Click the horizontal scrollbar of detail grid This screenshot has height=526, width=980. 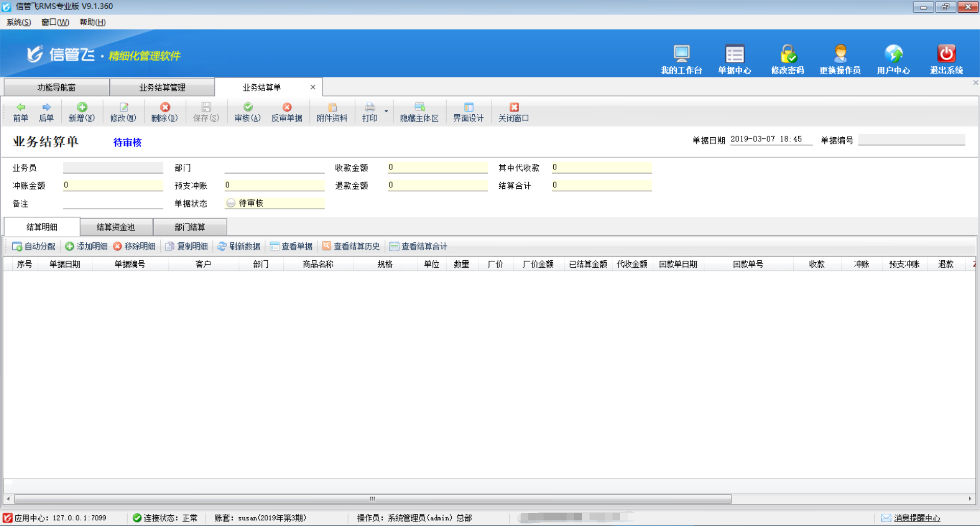[373, 499]
